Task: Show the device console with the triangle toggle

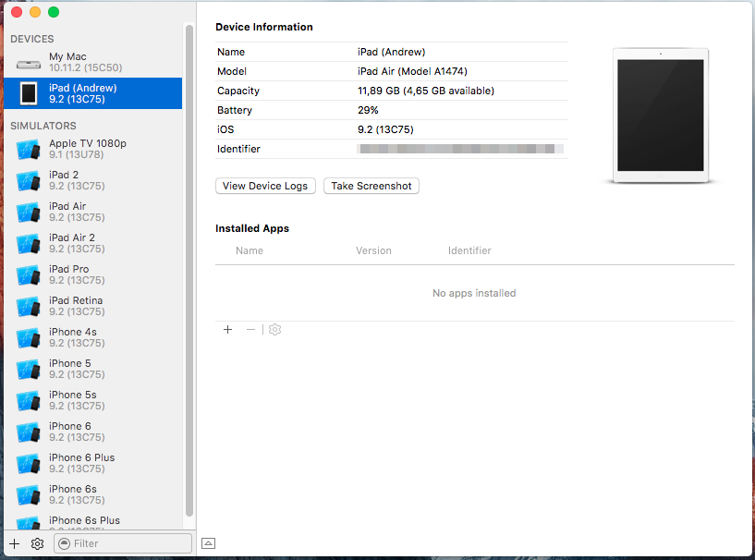Action: pyautogui.click(x=208, y=543)
